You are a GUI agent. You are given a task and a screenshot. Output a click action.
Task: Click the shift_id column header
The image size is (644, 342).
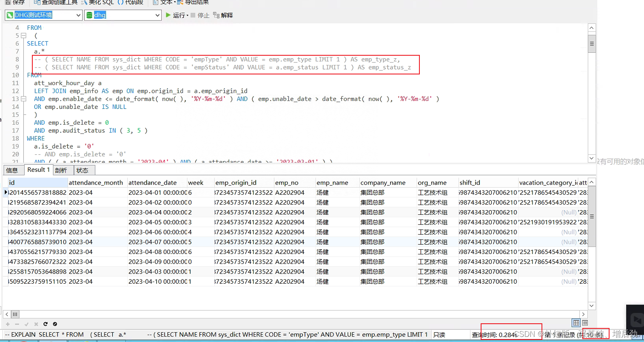[488, 182]
